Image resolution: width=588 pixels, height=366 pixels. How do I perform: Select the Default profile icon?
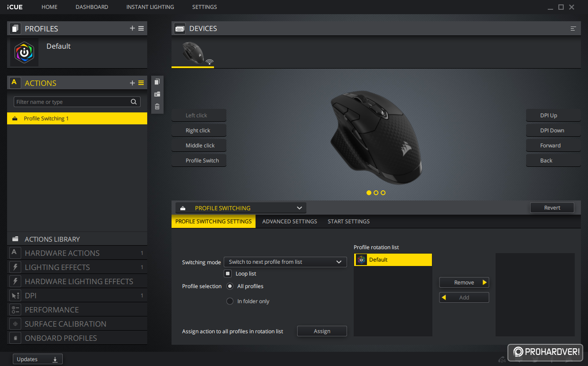pos(24,52)
